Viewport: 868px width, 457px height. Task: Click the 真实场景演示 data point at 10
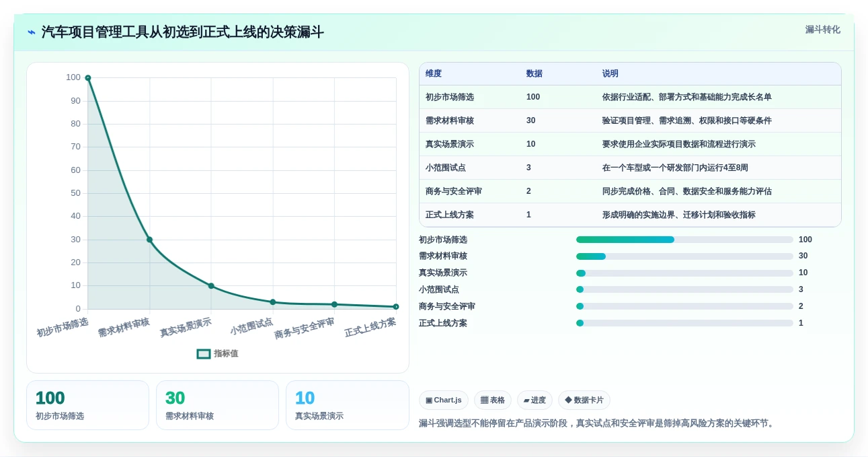click(x=211, y=286)
